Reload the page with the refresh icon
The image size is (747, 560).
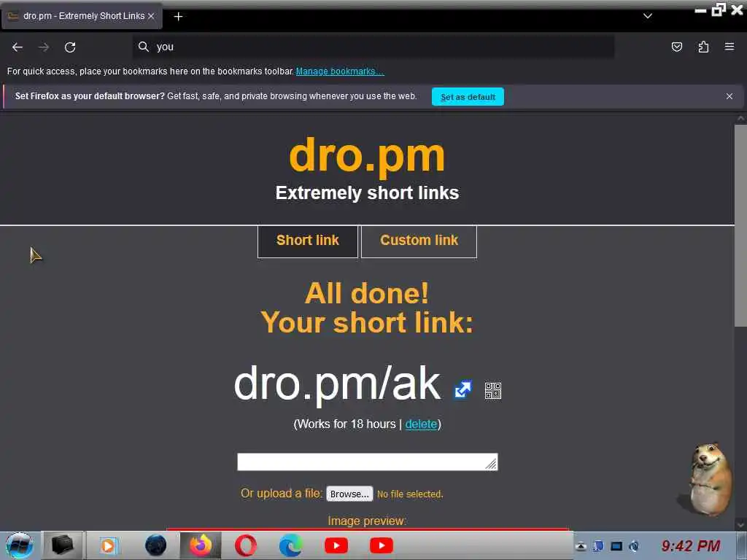point(70,47)
